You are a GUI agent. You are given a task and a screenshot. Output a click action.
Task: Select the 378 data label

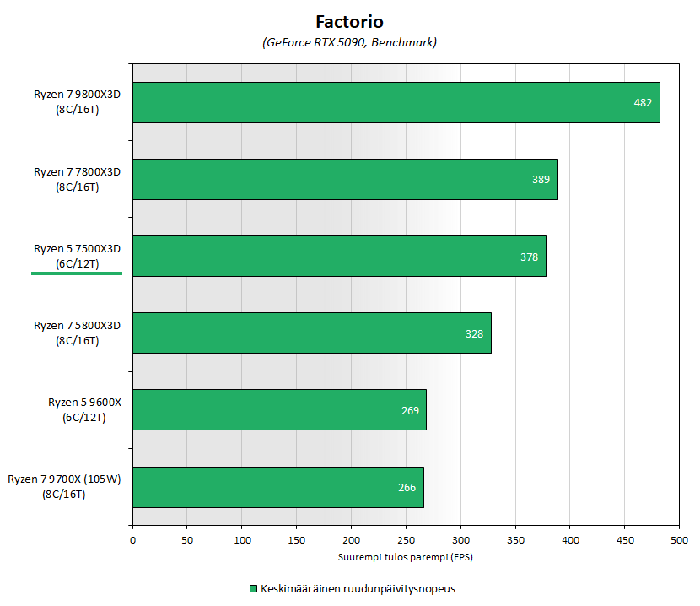click(529, 257)
